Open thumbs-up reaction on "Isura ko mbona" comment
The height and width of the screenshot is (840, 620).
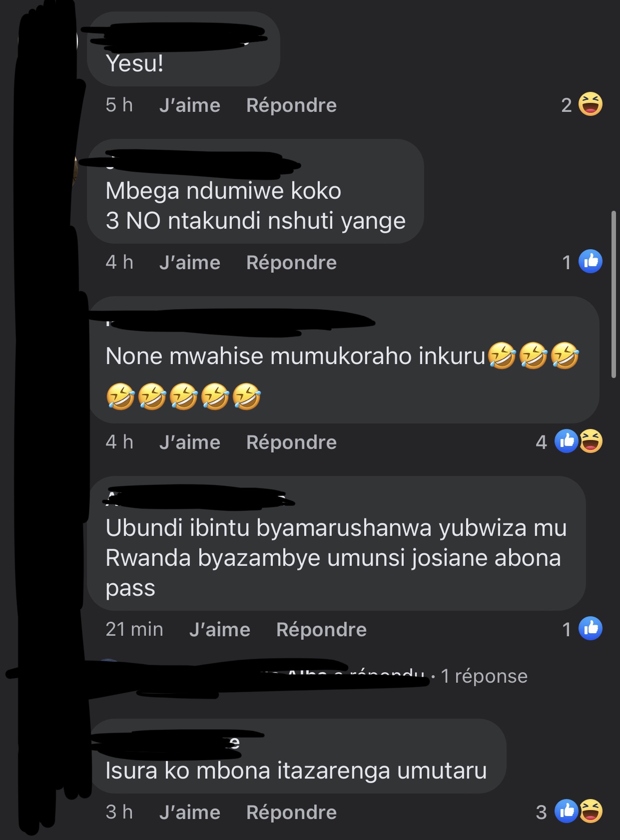pyautogui.click(x=566, y=811)
